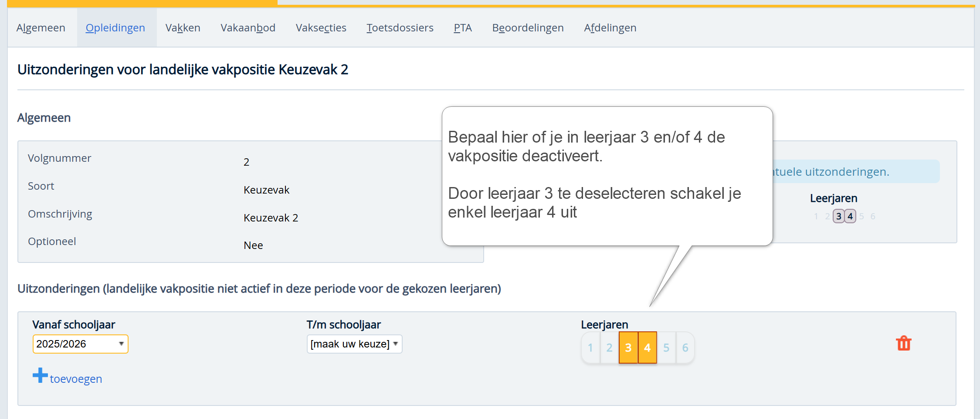Image resolution: width=980 pixels, height=419 pixels.
Task: Delete the exception row with trash icon
Action: [x=903, y=344]
